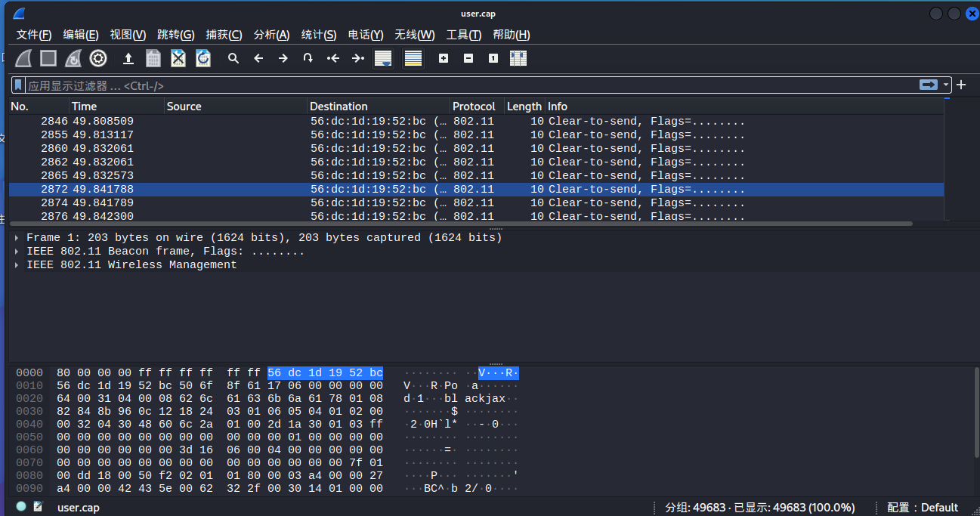The height and width of the screenshot is (516, 980).
Task: Zoom in the main window text
Action: (444, 58)
